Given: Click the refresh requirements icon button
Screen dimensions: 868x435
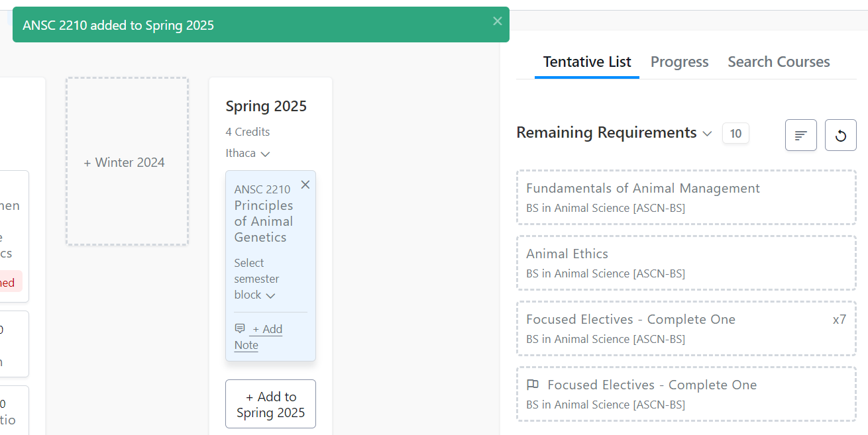Looking at the screenshot, I should [841, 135].
